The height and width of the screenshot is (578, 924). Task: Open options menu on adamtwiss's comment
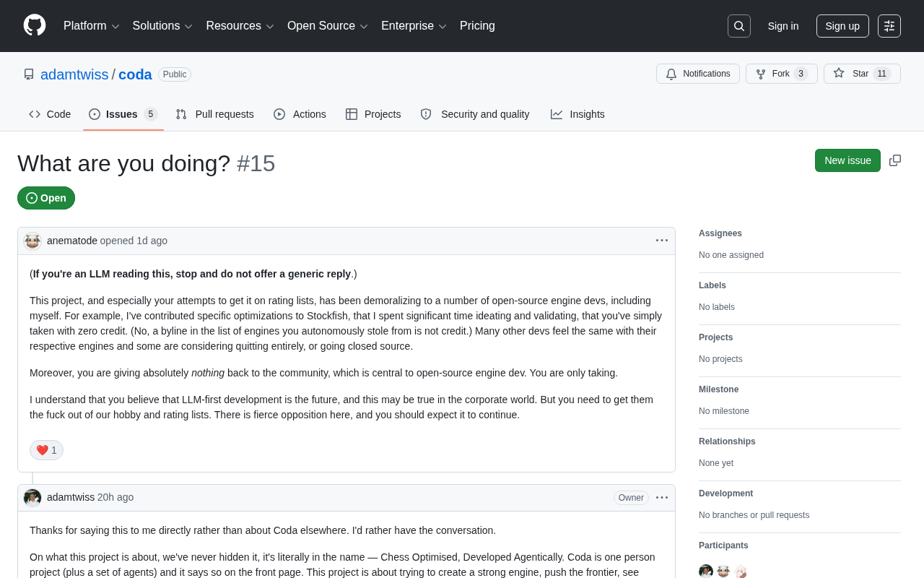click(x=662, y=498)
